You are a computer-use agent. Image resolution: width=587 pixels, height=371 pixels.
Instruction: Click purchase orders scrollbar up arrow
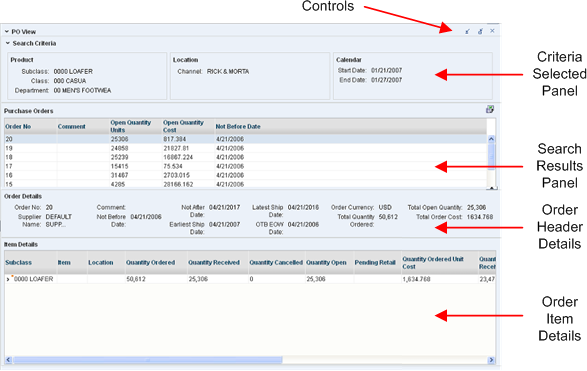coord(491,139)
